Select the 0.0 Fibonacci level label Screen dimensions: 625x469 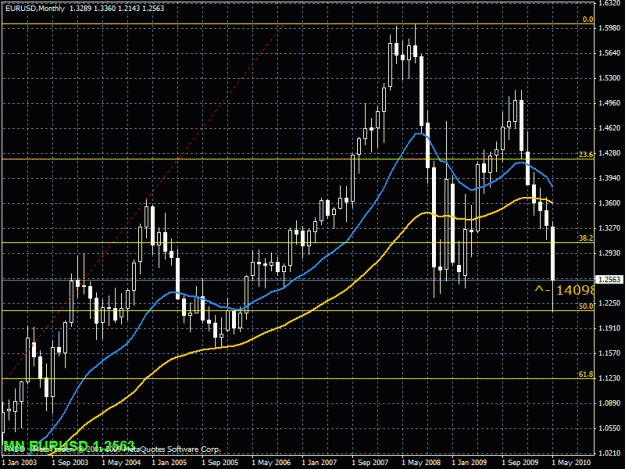[588, 19]
